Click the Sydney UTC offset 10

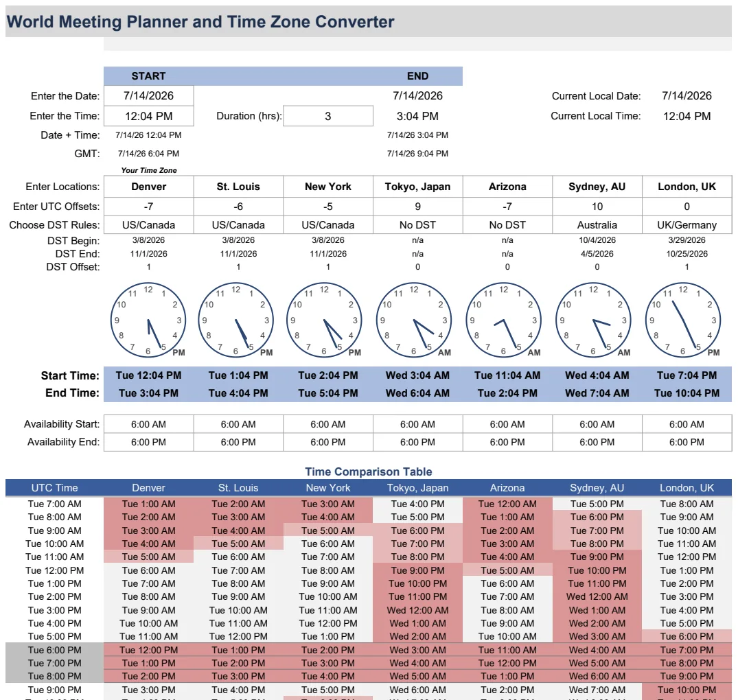[597, 207]
